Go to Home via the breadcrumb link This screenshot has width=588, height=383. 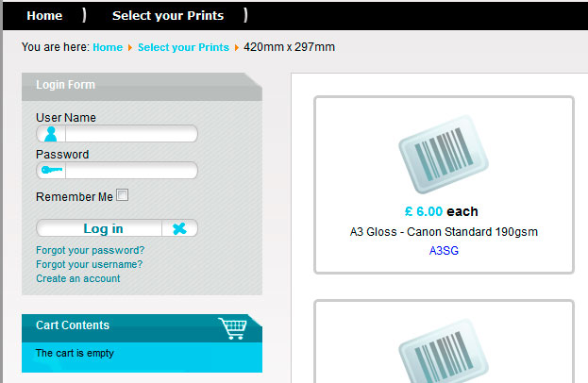[x=108, y=47]
